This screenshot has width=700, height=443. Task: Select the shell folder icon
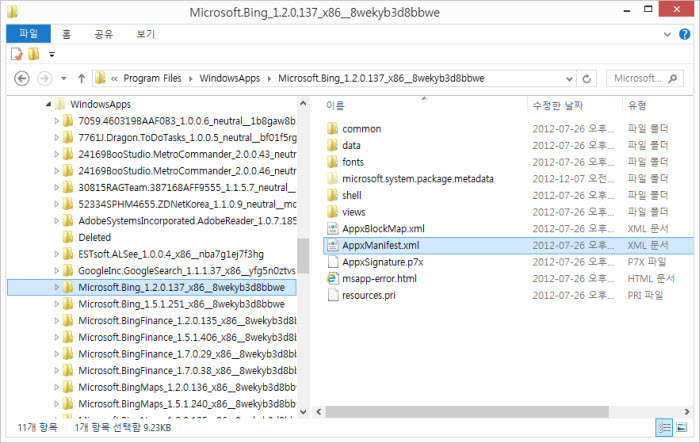coord(332,195)
